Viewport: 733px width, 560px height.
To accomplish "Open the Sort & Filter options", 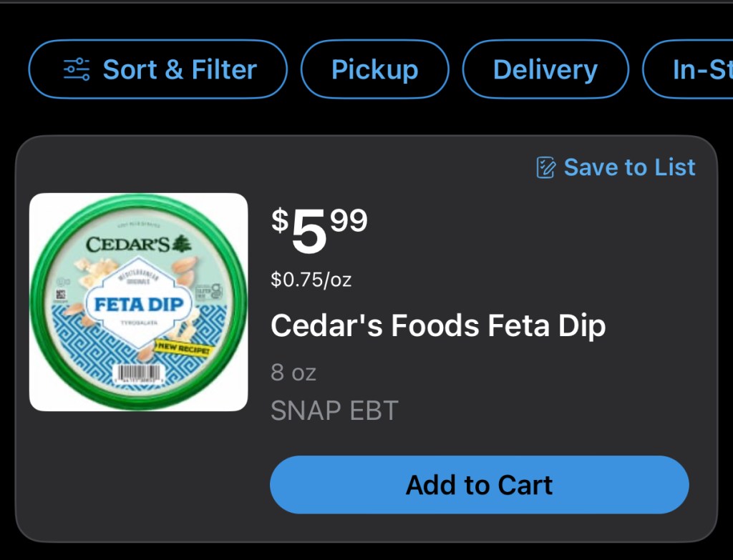I will [157, 69].
